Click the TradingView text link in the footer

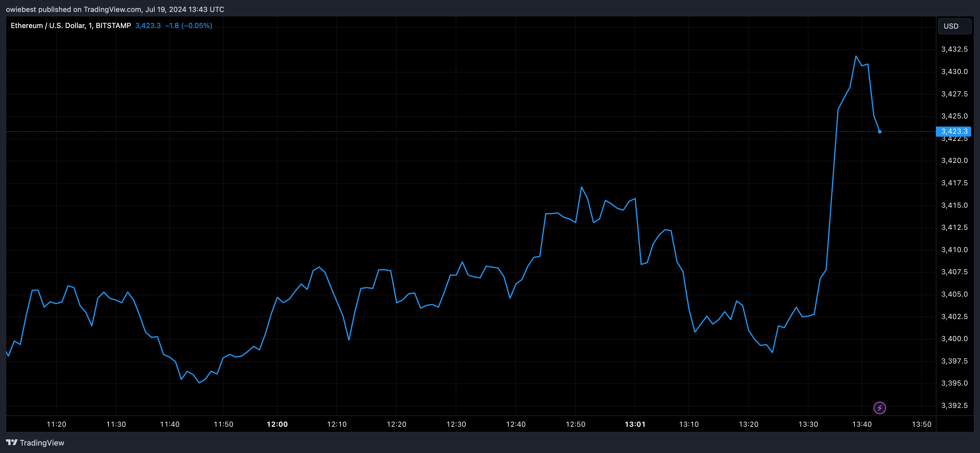coord(42,443)
